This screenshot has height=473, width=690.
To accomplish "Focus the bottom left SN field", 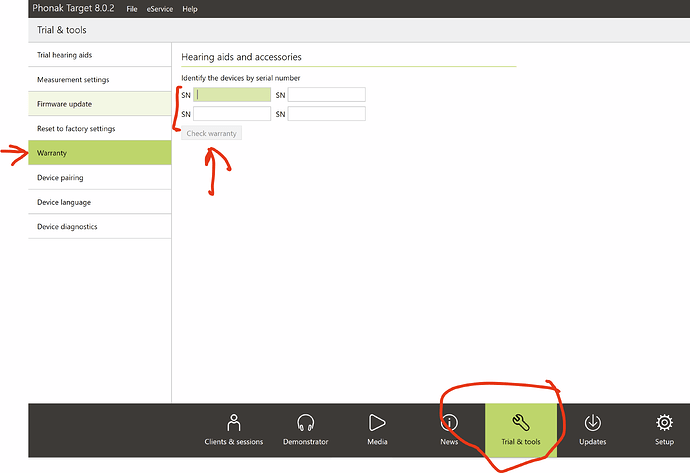I will [232, 114].
